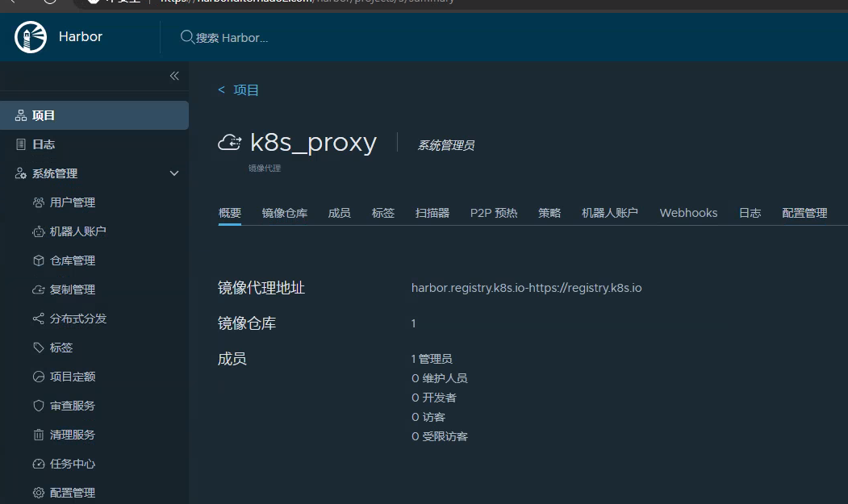Switch to the 策略 tab
Viewport: 848px width, 504px height.
click(x=549, y=213)
